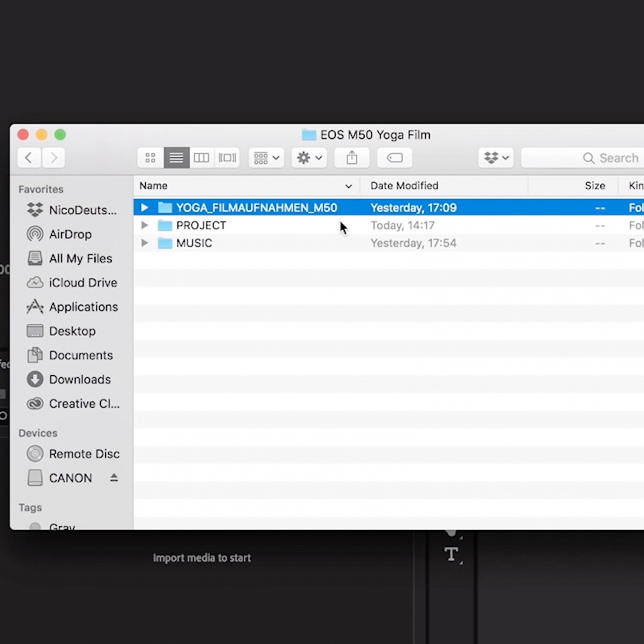The width and height of the screenshot is (644, 644).
Task: Toggle sort direction chevron in Name header
Action: click(x=349, y=186)
